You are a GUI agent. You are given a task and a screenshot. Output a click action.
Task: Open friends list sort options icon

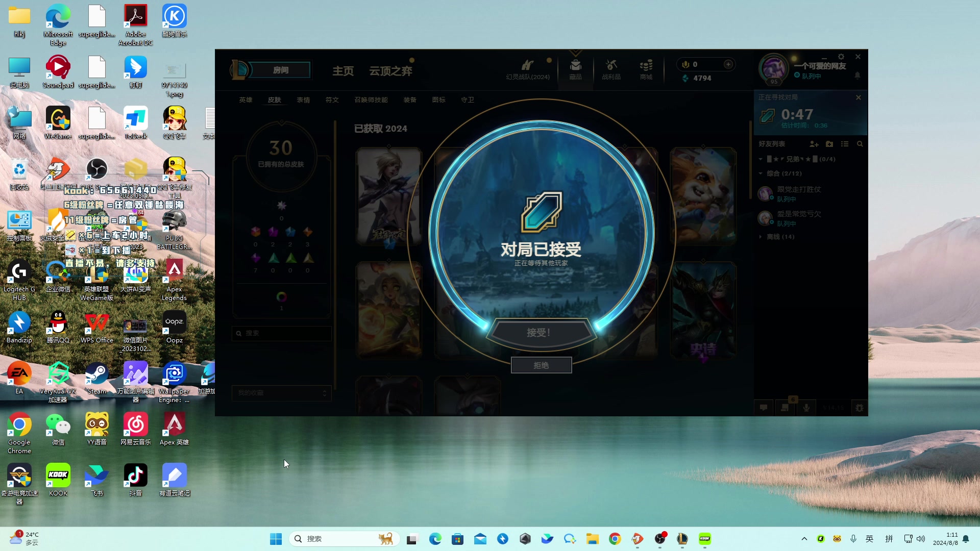coord(845,144)
